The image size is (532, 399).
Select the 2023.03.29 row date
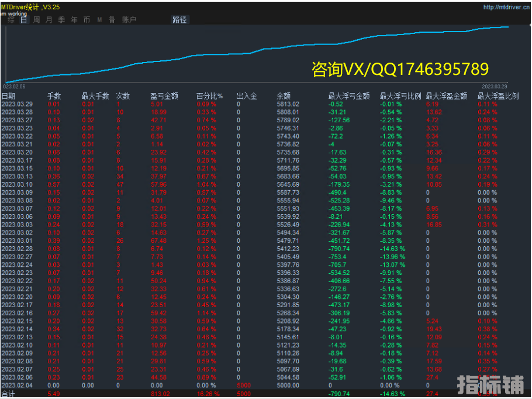(17, 104)
